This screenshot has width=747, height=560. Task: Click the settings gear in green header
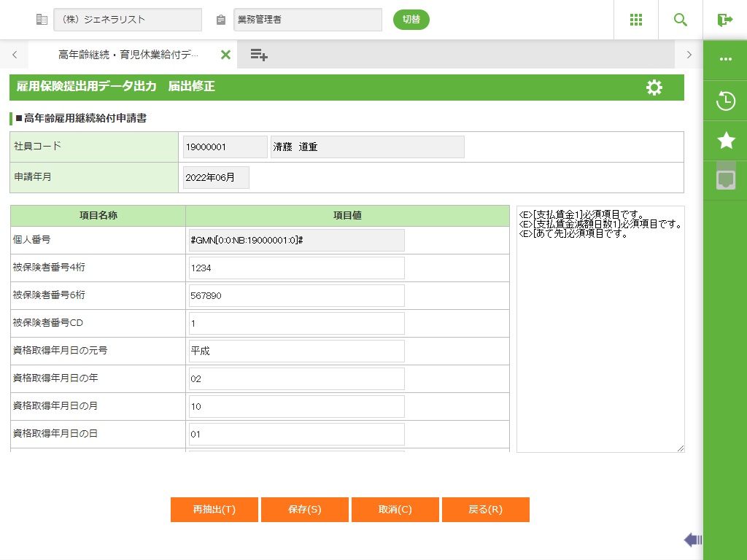pos(654,87)
